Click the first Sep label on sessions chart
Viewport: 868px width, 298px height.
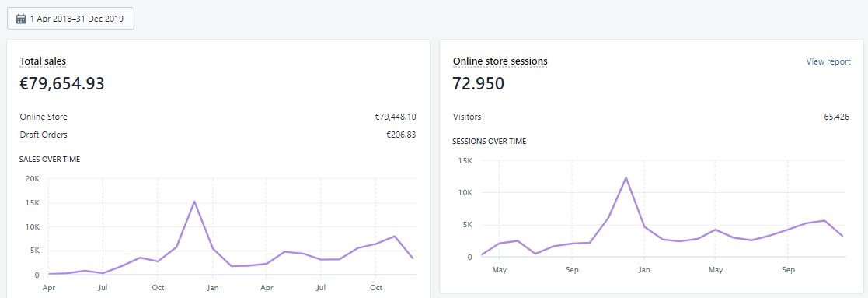pos(572,270)
